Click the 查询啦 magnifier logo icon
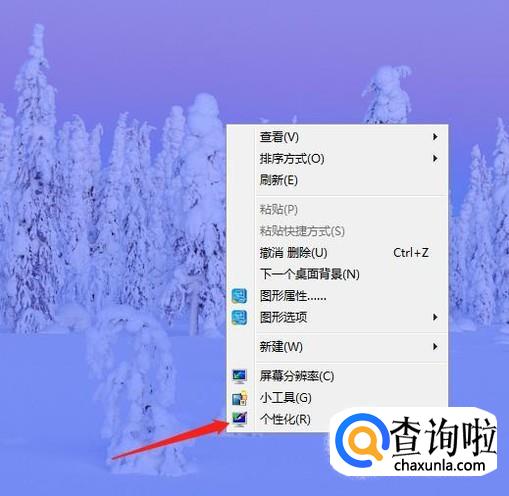 (361, 440)
